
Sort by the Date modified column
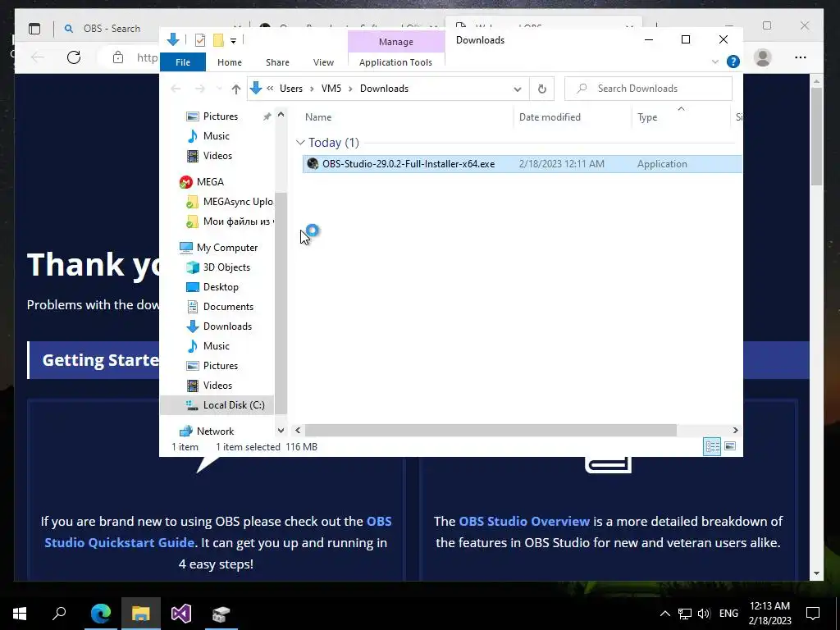(550, 116)
